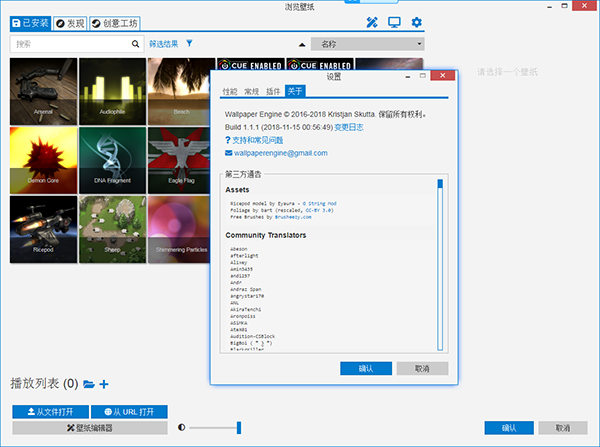Click the third-party notices scrollbar thumb
600x447 pixels.
(440, 184)
